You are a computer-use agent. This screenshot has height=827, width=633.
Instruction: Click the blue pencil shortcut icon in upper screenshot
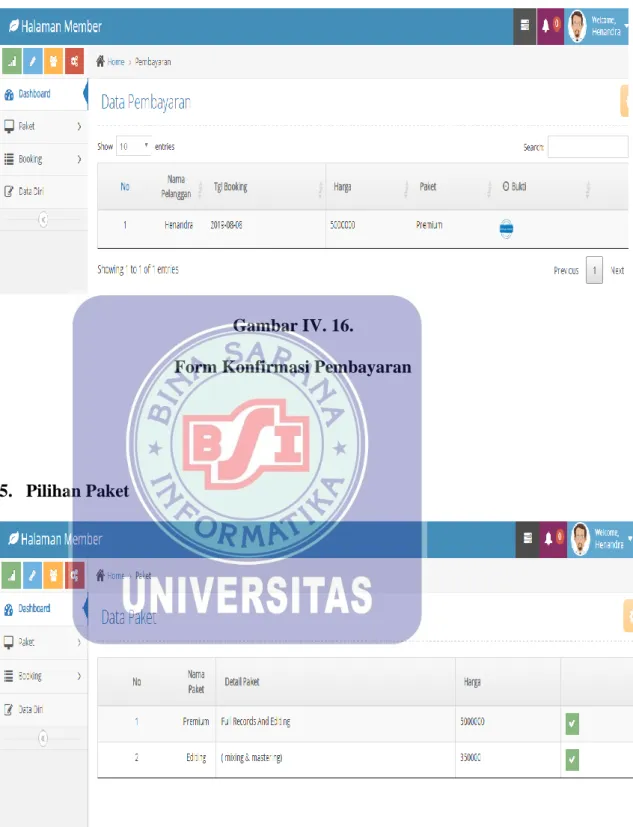33,61
